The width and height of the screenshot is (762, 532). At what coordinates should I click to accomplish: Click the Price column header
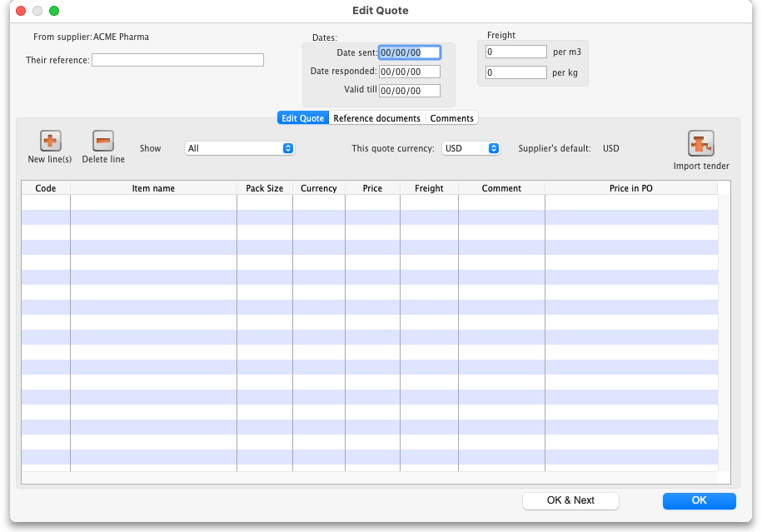click(x=372, y=188)
